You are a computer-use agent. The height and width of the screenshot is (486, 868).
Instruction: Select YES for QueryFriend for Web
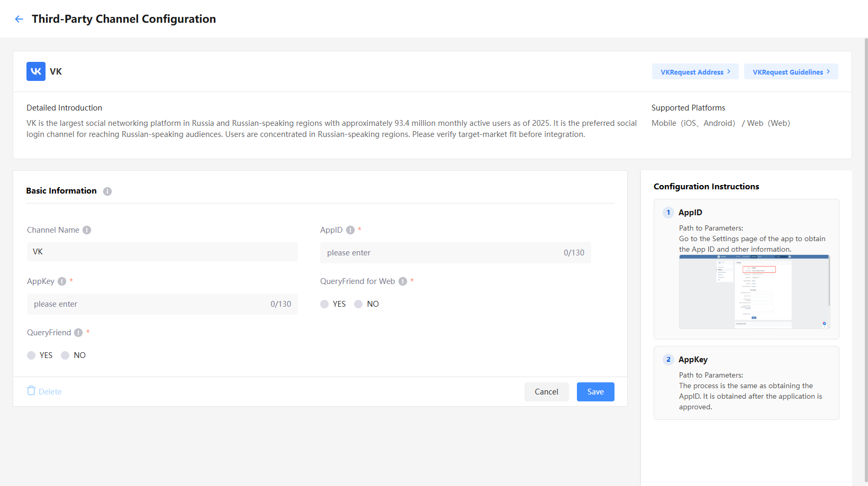(x=324, y=304)
